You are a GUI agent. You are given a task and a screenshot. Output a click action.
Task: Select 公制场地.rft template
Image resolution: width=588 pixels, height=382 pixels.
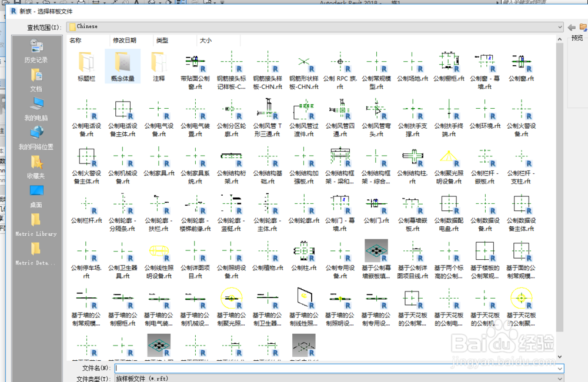413,67
